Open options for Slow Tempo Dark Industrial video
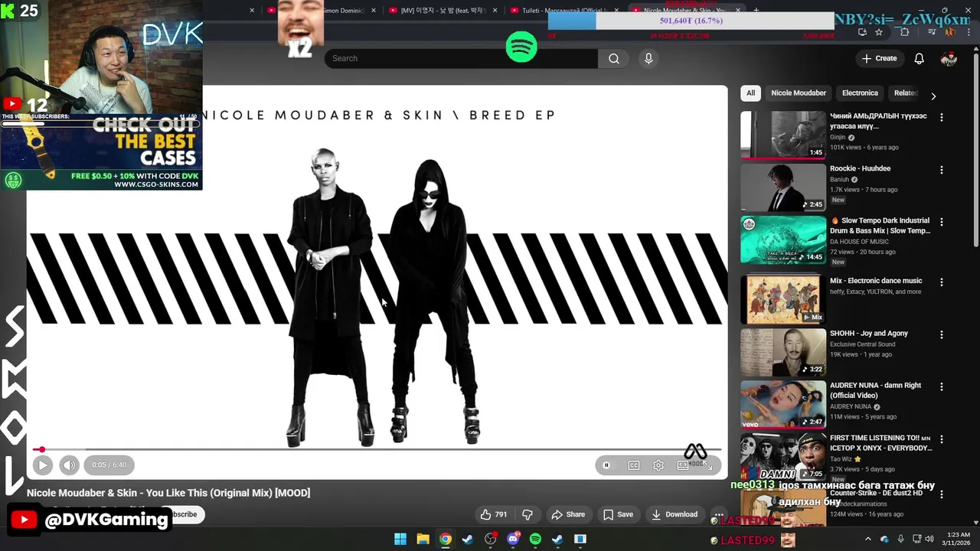The width and height of the screenshot is (980, 551). (942, 222)
